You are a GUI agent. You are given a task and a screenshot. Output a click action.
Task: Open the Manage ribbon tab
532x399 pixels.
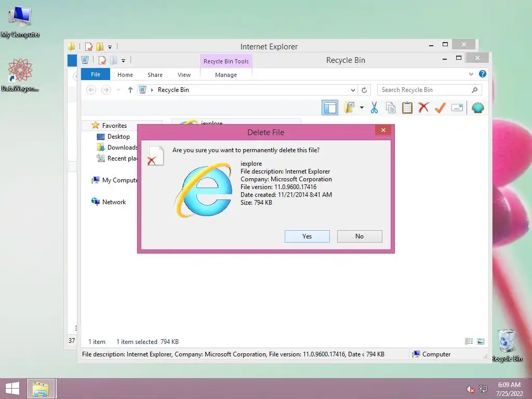pyautogui.click(x=225, y=75)
